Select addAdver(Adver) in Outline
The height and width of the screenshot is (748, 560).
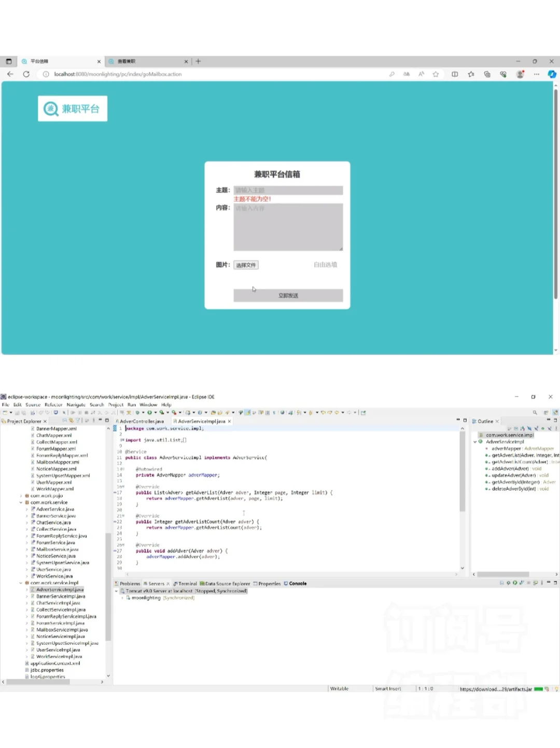[x=513, y=469]
